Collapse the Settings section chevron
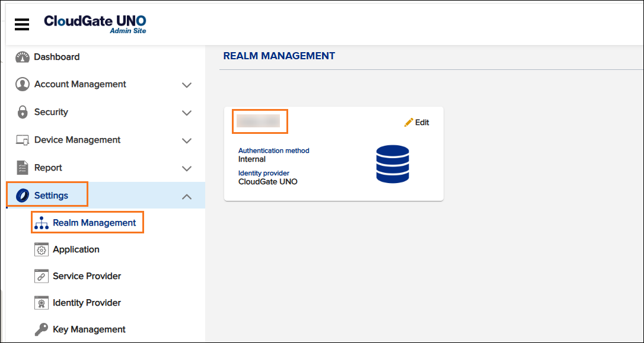The image size is (644, 343). [187, 197]
